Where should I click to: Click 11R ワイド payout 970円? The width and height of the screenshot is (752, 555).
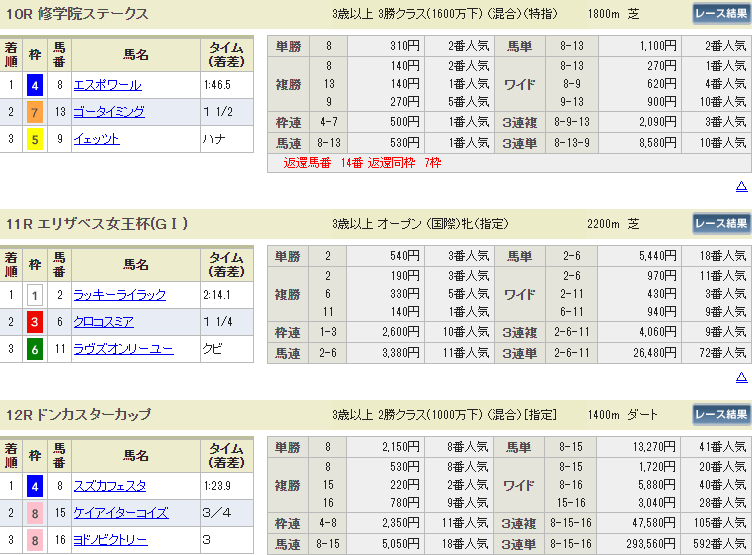[x=662, y=276]
